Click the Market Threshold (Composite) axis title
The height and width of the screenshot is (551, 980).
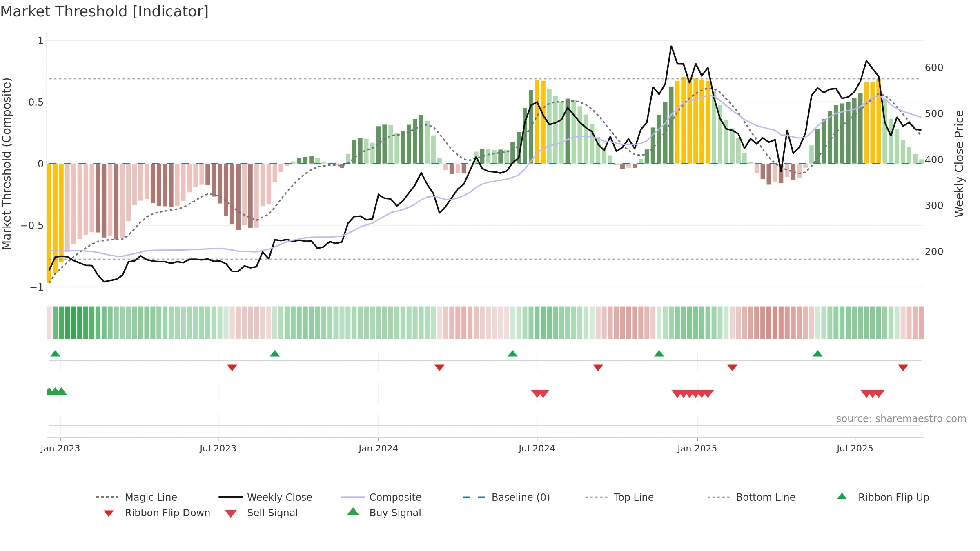[x=7, y=164]
